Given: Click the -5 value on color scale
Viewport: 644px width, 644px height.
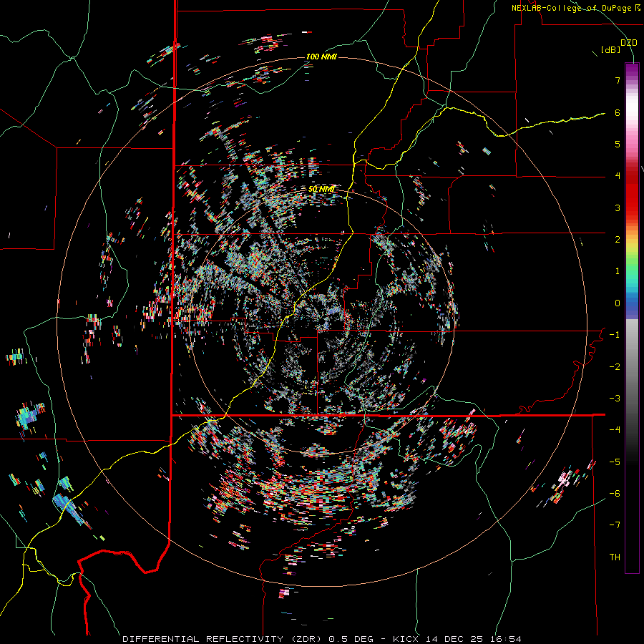Looking at the screenshot, I should (x=615, y=462).
